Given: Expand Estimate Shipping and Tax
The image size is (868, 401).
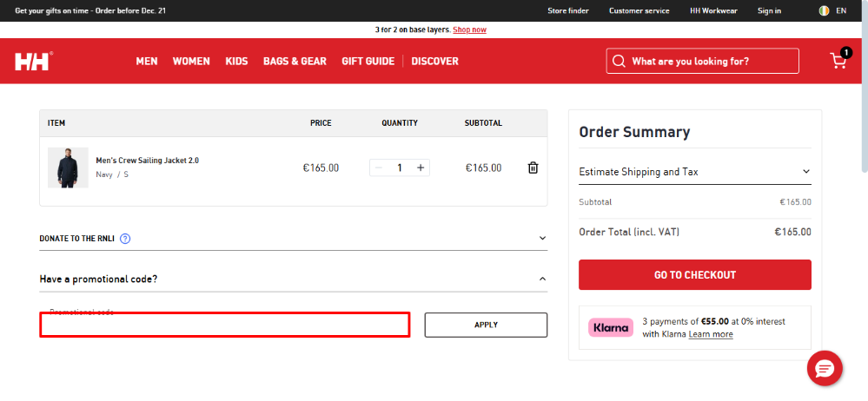Looking at the screenshot, I should (695, 172).
